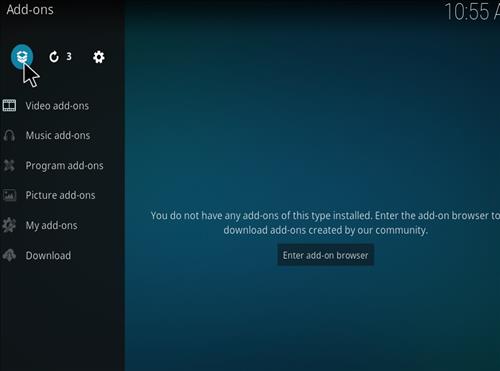The image size is (500, 371).
Task: Click the Download cloud icon
Action: point(9,255)
